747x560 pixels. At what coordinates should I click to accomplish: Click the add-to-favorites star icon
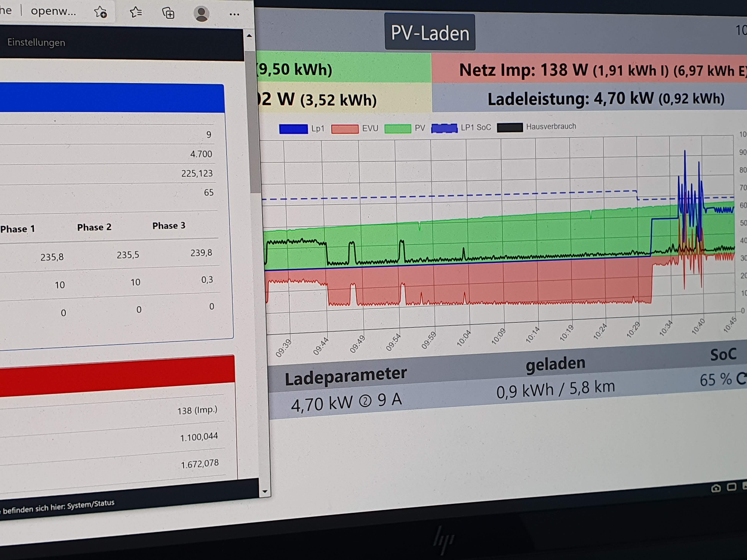[101, 12]
